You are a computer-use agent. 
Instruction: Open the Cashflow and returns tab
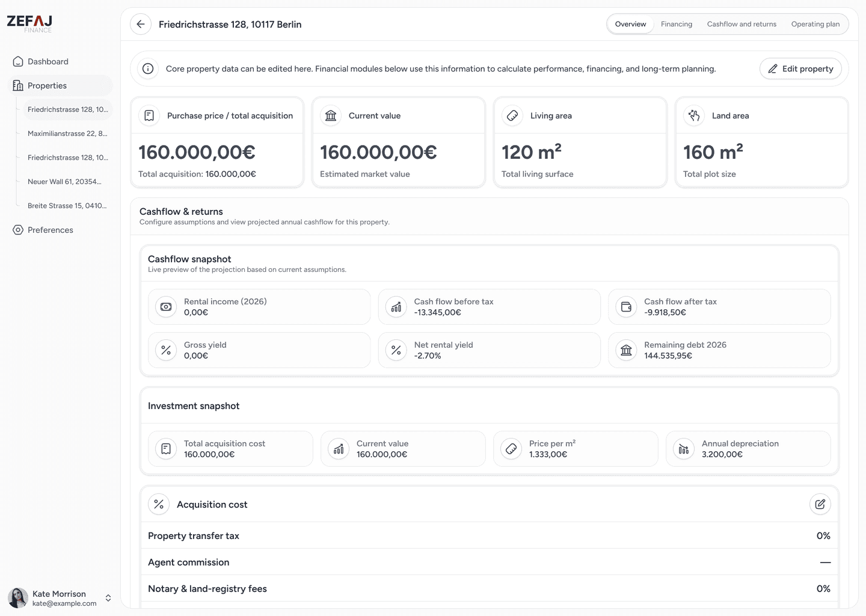742,24
